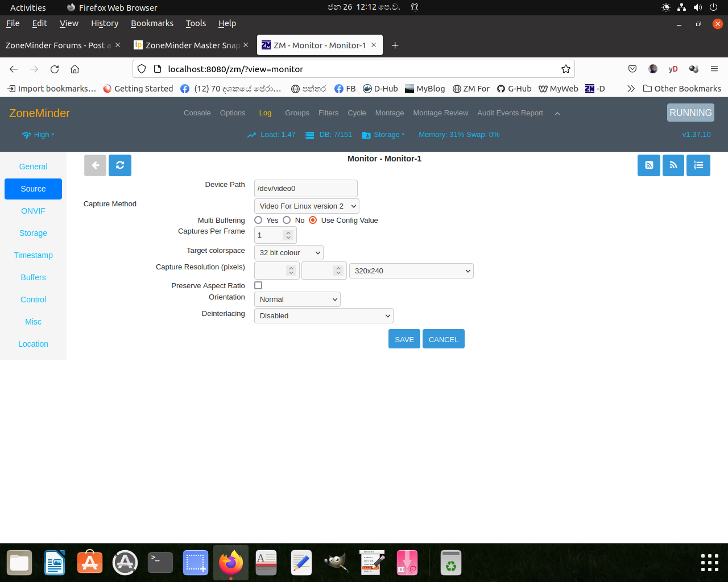Open Deinterlacing dropdown

pyautogui.click(x=324, y=315)
